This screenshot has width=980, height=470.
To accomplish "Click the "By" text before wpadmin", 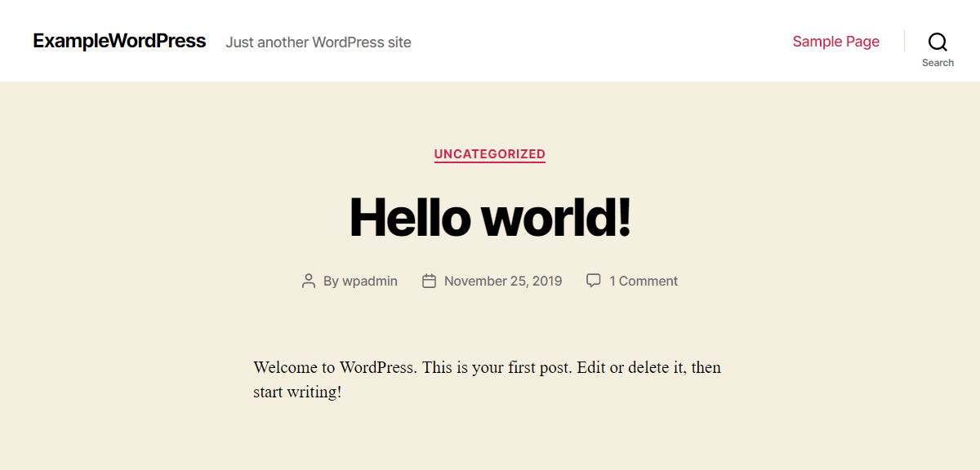I will [x=331, y=282].
